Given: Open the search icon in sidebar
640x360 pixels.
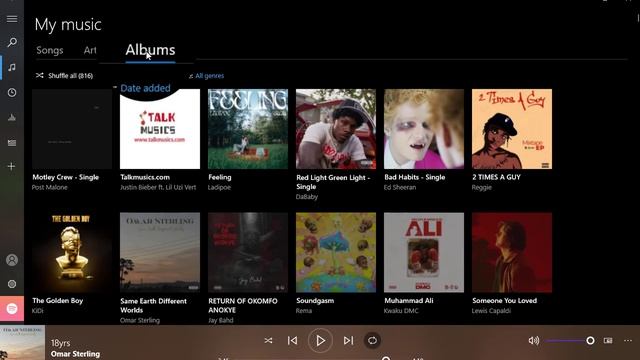Looking at the screenshot, I should coord(12,42).
